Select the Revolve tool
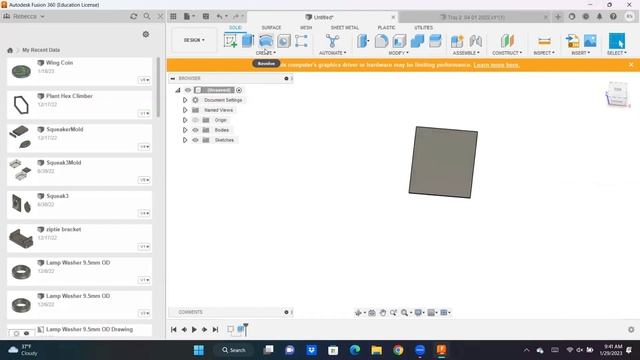The width and height of the screenshot is (640, 360). [266, 41]
